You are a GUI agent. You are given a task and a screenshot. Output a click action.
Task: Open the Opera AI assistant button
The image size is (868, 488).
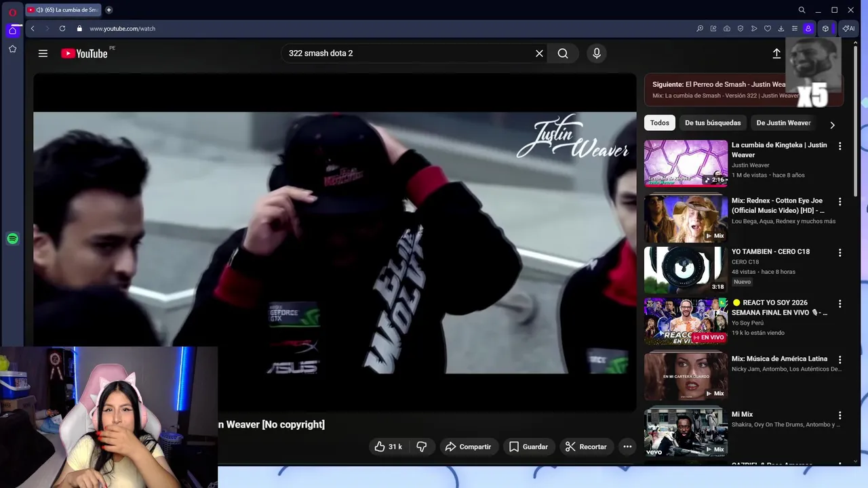pos(848,28)
